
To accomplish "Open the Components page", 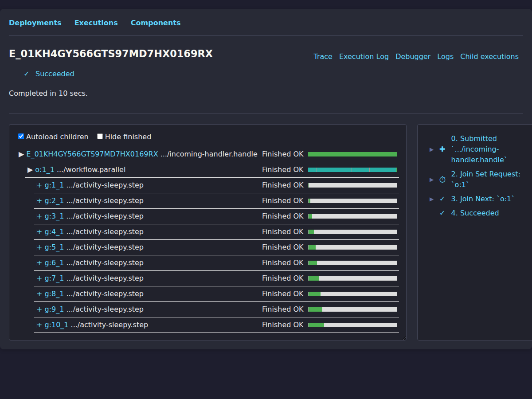I will coord(156,23).
